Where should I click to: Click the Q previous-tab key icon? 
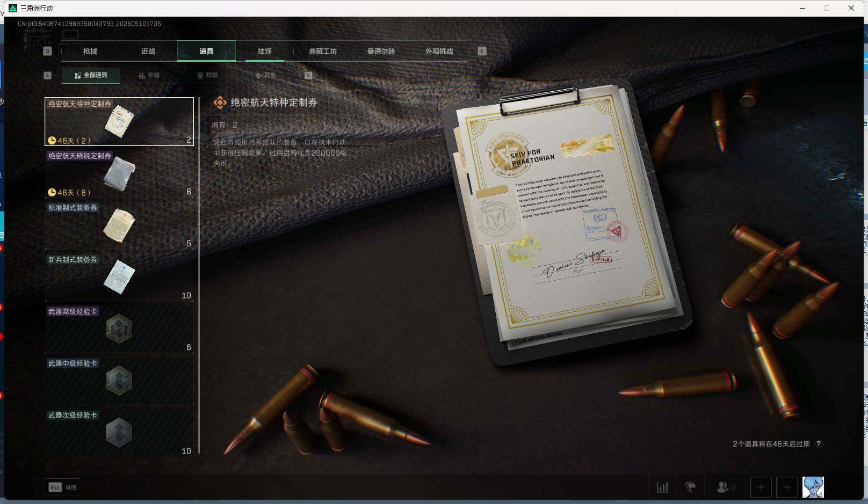pos(48,51)
